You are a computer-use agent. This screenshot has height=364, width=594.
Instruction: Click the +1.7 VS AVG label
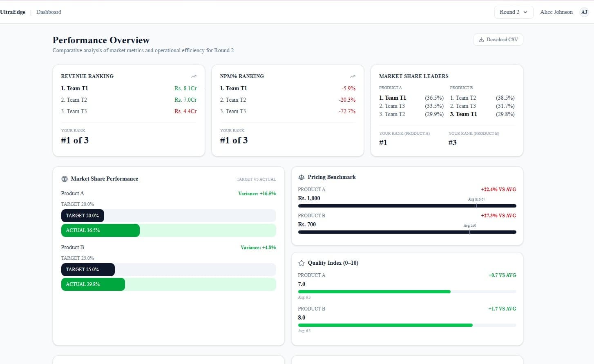(x=502, y=309)
